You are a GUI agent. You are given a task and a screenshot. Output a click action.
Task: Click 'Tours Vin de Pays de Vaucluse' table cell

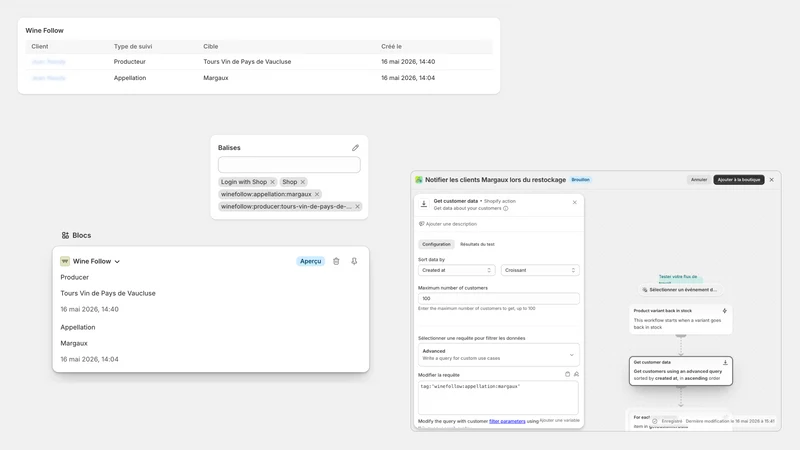pyautogui.click(x=247, y=62)
